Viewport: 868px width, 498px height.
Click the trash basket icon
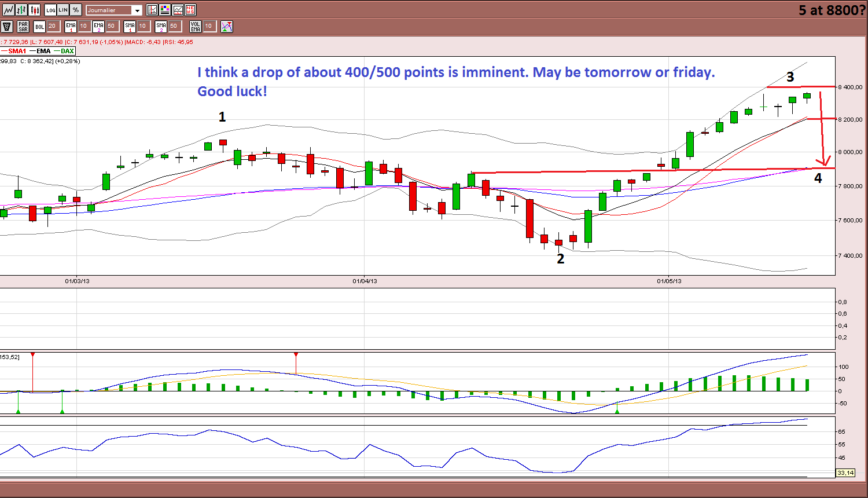point(7,27)
